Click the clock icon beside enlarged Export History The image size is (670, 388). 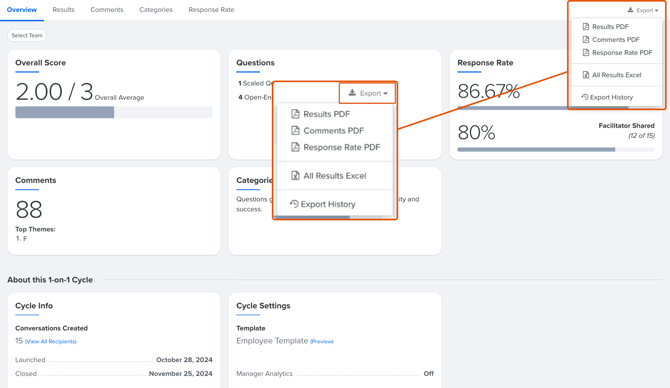pos(294,204)
